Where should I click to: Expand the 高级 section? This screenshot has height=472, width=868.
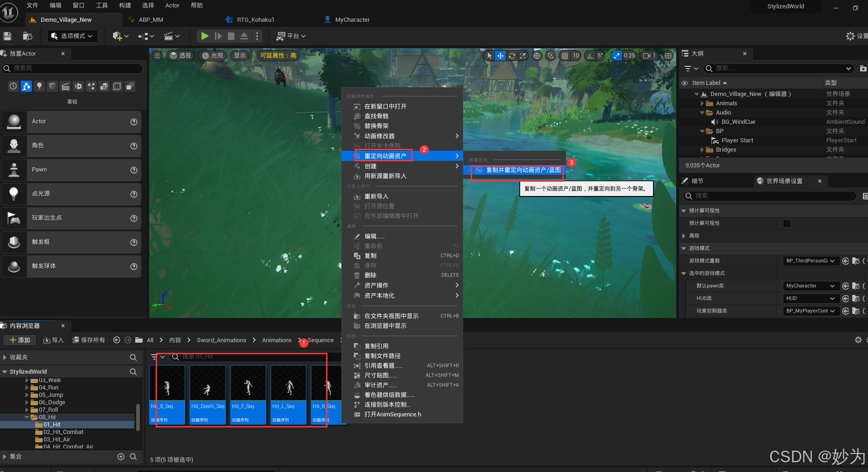coord(684,236)
